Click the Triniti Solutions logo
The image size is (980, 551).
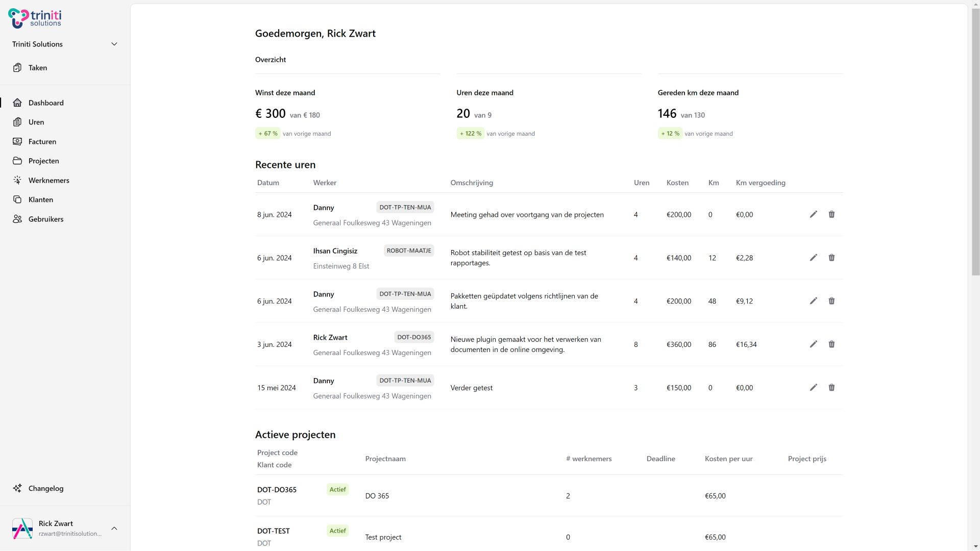point(35,18)
